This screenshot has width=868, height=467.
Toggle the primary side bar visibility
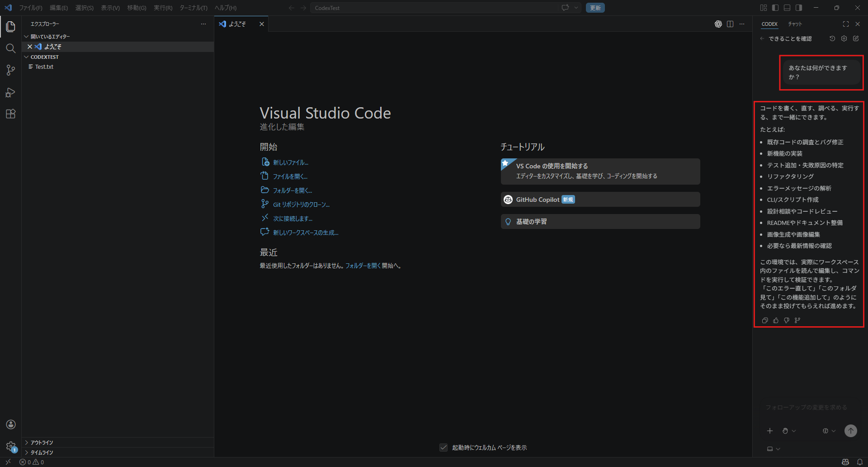coord(775,8)
